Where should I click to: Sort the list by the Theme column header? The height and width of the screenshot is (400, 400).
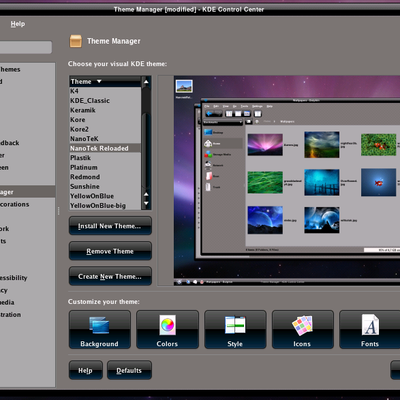pos(105,82)
